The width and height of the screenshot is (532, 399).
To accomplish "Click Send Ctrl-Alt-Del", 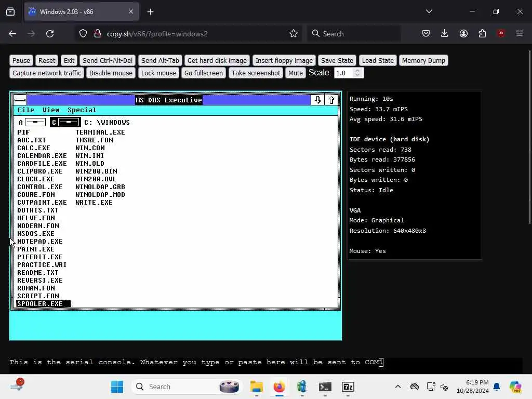I will point(108,60).
